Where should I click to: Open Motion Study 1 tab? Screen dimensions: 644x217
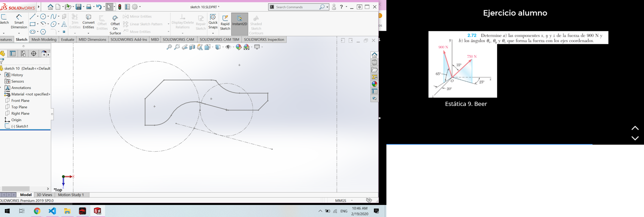[x=71, y=195]
